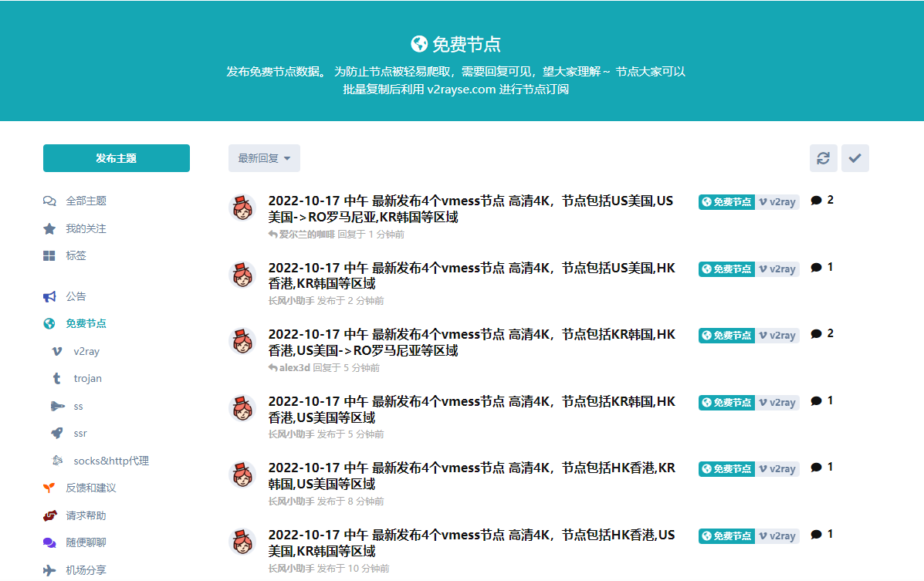Click the reply count bubble on the alex3d topic
This screenshot has height=581, width=924.
822,334
